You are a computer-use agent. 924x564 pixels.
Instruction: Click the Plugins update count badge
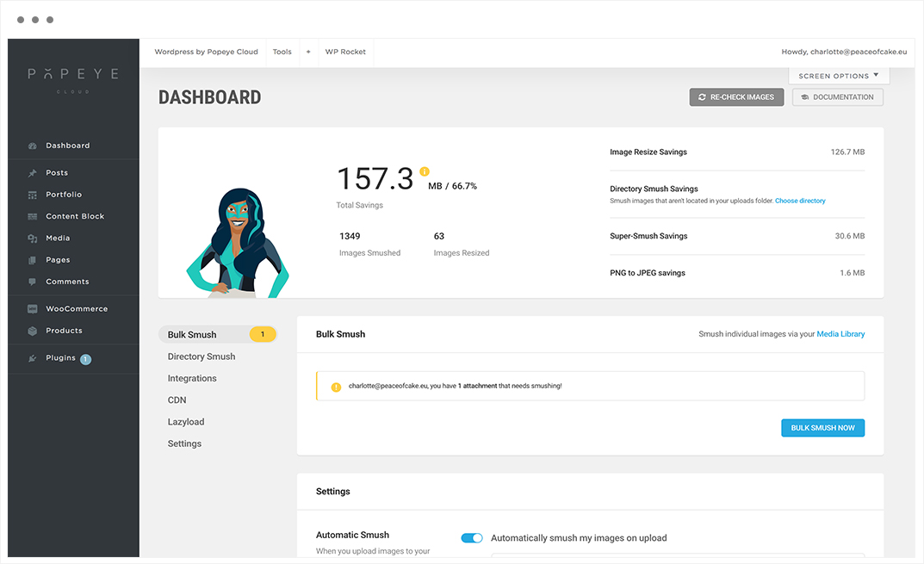point(85,359)
